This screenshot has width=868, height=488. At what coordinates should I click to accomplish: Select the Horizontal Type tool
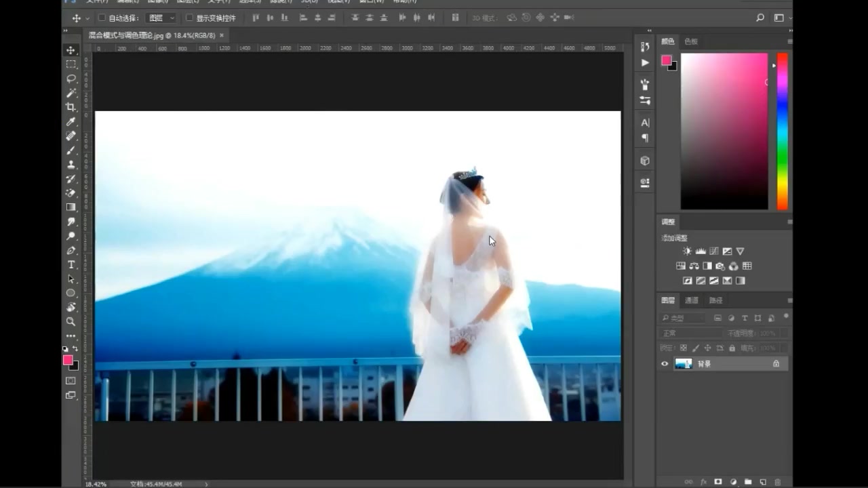[71, 264]
